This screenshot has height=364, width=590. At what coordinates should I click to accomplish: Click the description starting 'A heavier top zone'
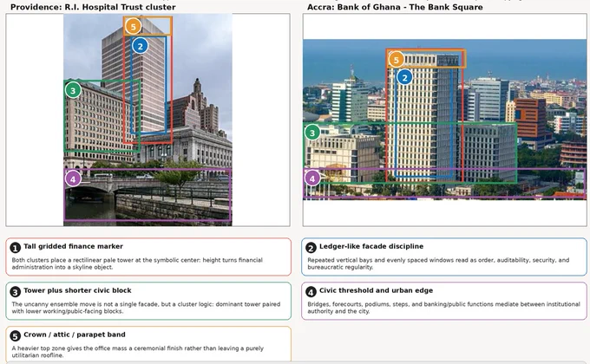[137, 352]
